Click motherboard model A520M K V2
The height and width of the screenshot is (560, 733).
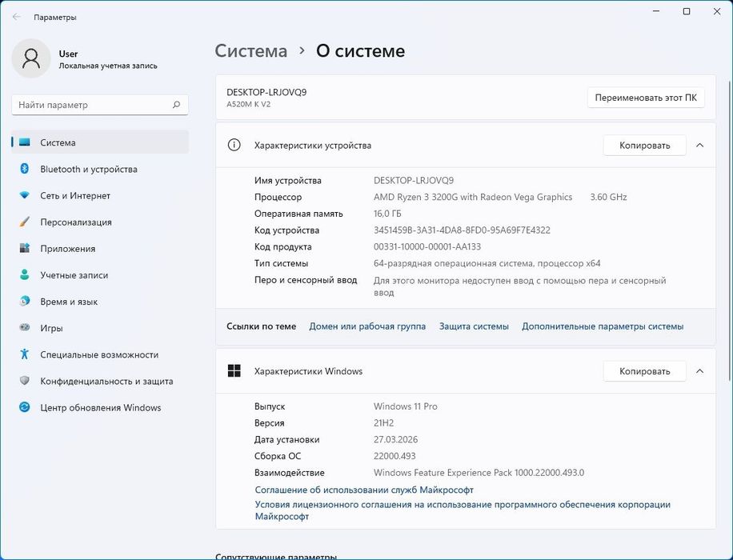pyautogui.click(x=249, y=104)
